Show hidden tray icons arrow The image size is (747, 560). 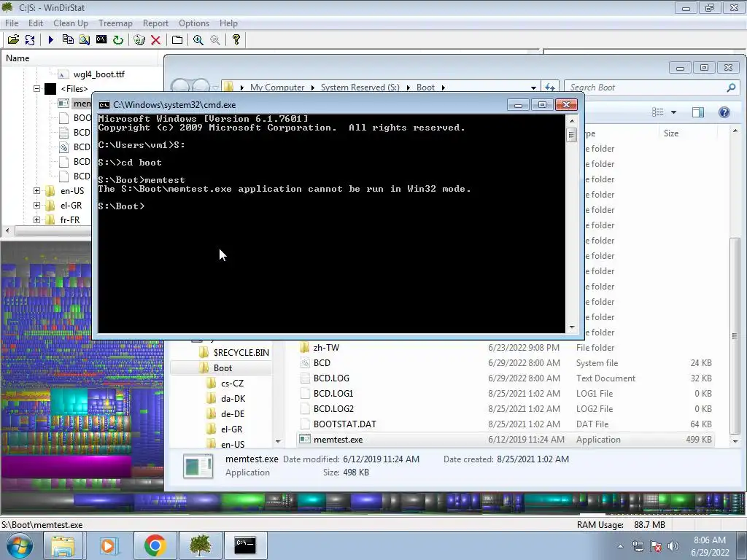point(620,546)
